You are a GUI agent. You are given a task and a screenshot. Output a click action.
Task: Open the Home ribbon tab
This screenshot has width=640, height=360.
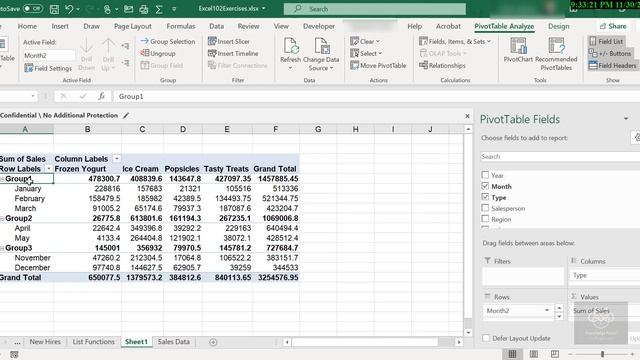click(27, 26)
